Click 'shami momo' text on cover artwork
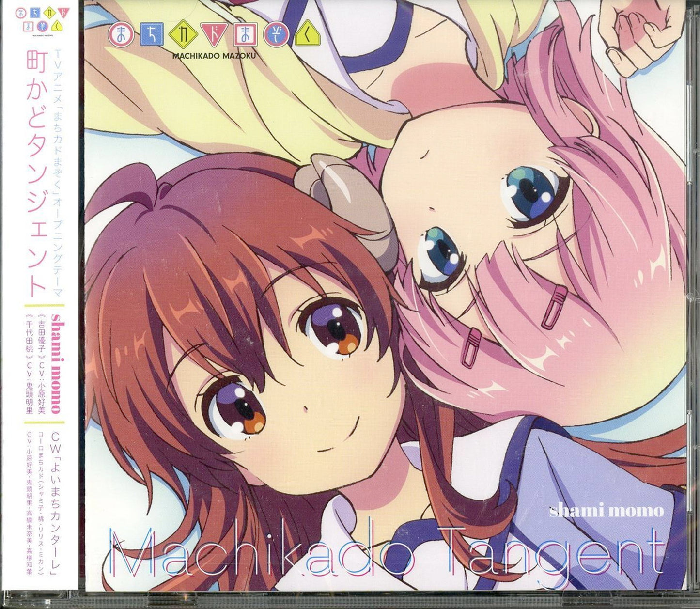 (606, 510)
